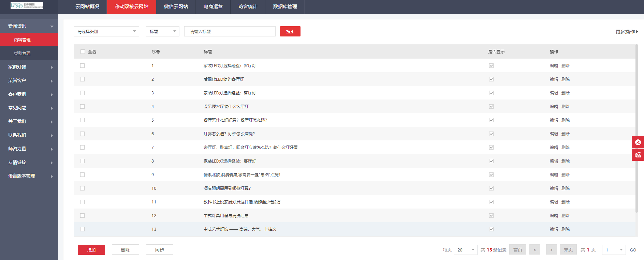Select row 10 checkbox 酒店照明
The image size is (644, 260).
[83, 188]
